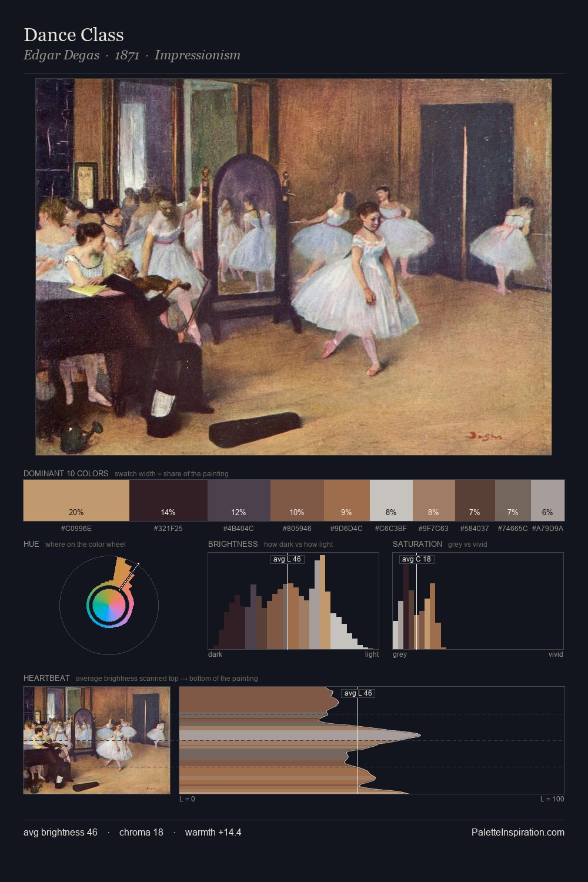This screenshot has width=588, height=882.
Task: Select the #C0996E tan swatch
Action: (x=76, y=500)
